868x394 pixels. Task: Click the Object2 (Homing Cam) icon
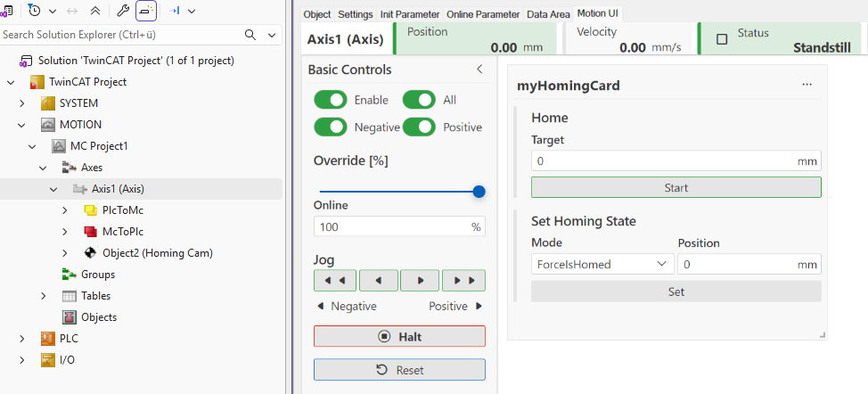[x=90, y=253]
